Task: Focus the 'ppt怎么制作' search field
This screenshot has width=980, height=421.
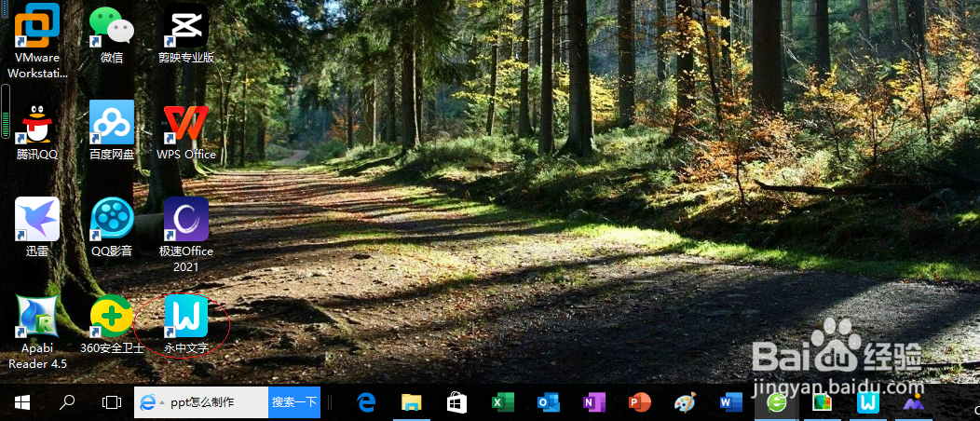Action: tap(217, 402)
